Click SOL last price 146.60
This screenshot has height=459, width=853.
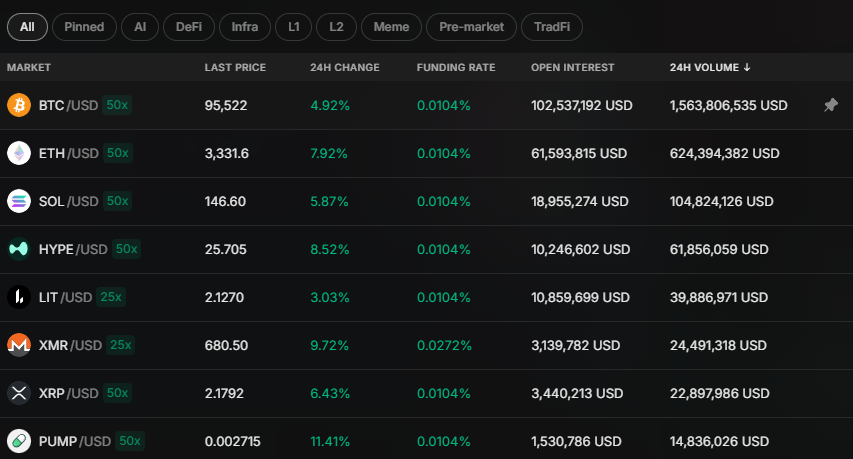[x=225, y=201]
